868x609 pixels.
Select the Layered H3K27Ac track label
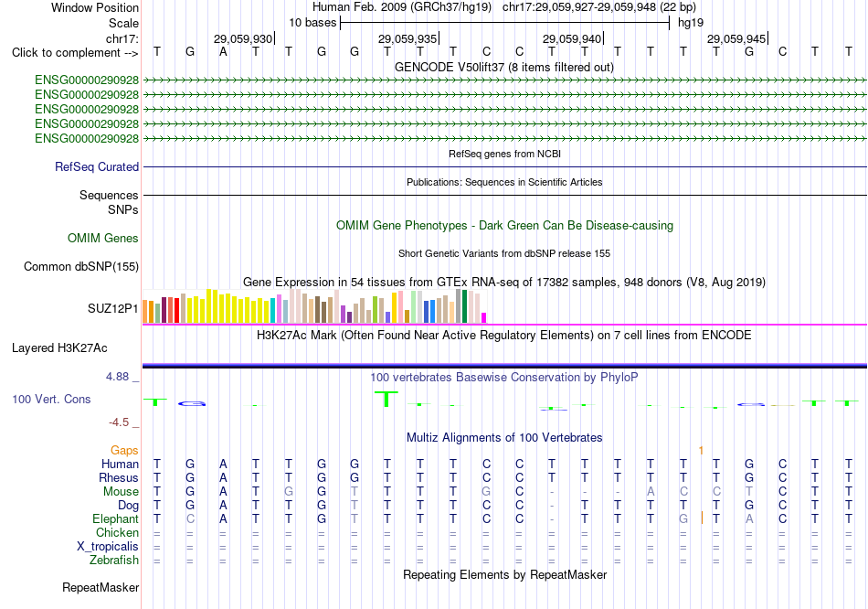59,348
